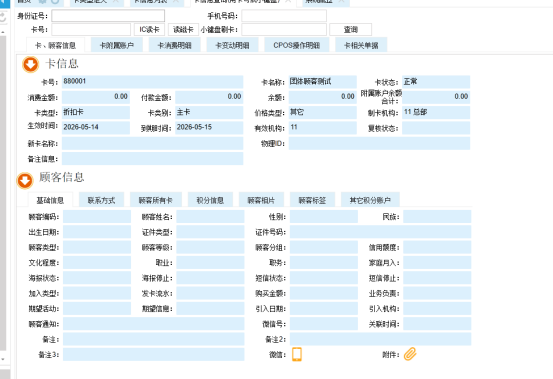Open the 附件 paperclip attachment icon
The height and width of the screenshot is (379, 553).
[x=410, y=354]
